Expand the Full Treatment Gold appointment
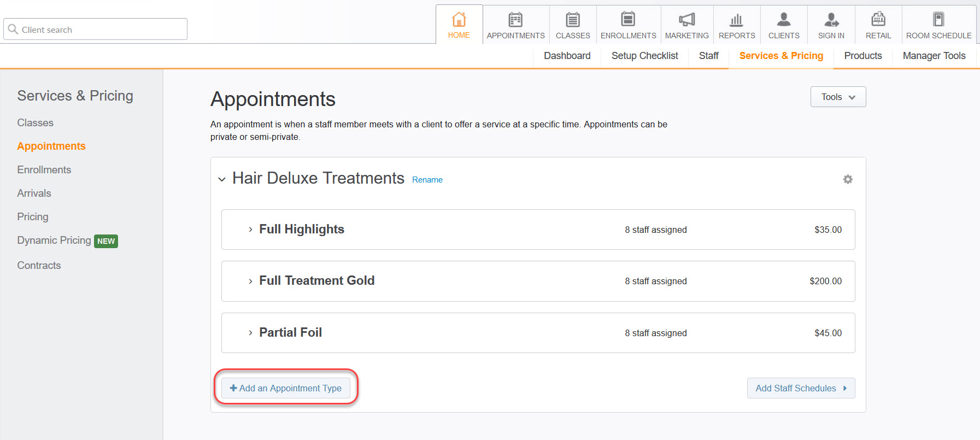980x440 pixels. pyautogui.click(x=250, y=281)
